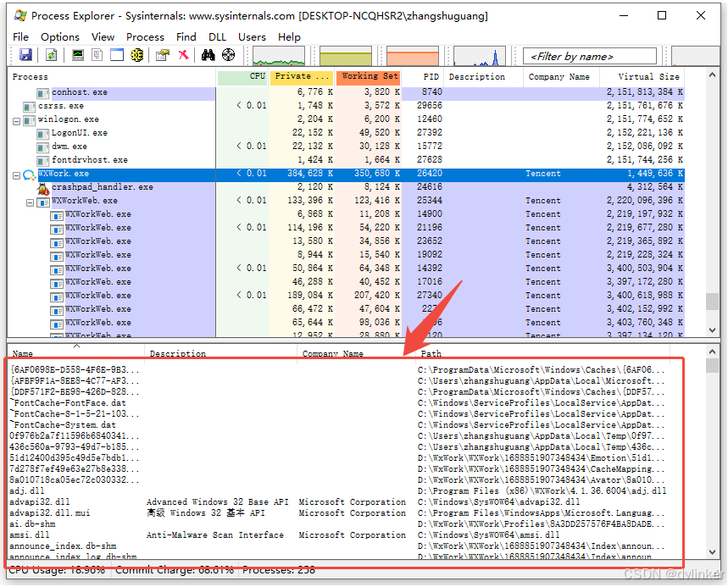Sort by the PID column header
Image resolution: width=728 pixels, height=587 pixels.
click(x=423, y=76)
